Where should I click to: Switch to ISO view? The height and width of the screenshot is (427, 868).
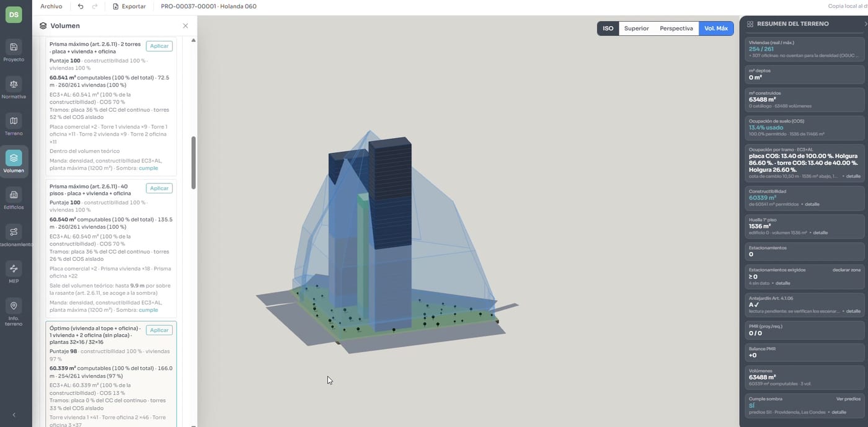tap(608, 29)
